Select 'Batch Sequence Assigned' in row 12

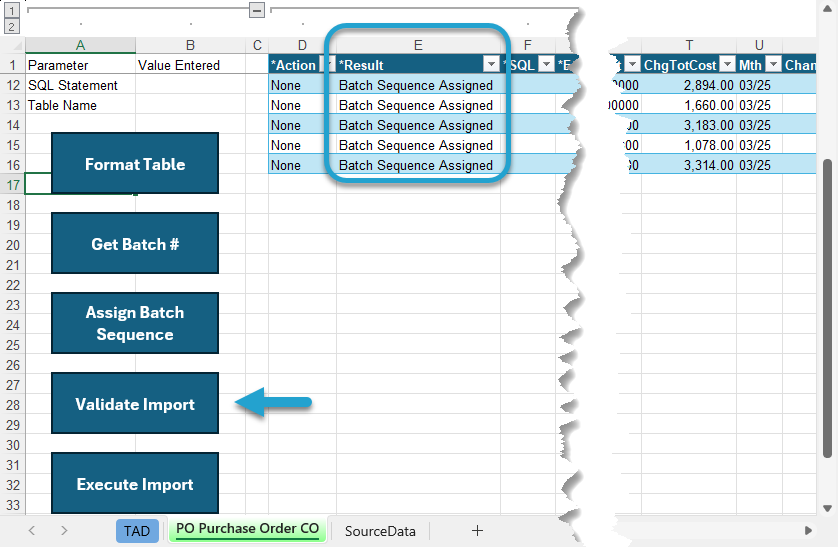click(418, 85)
